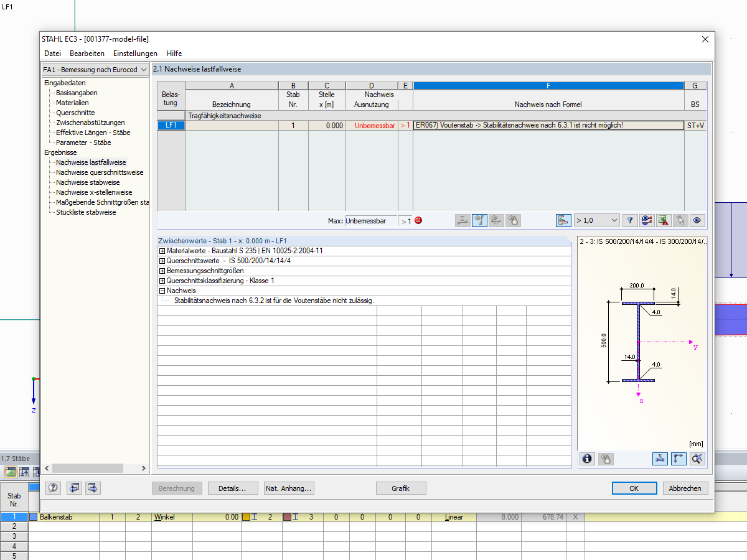Open the Datei menu
747x560 pixels.
(53, 54)
